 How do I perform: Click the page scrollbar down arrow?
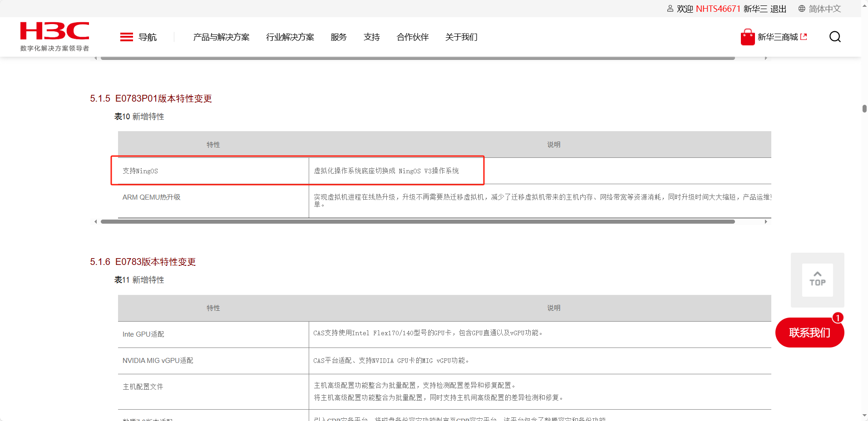tap(864, 416)
